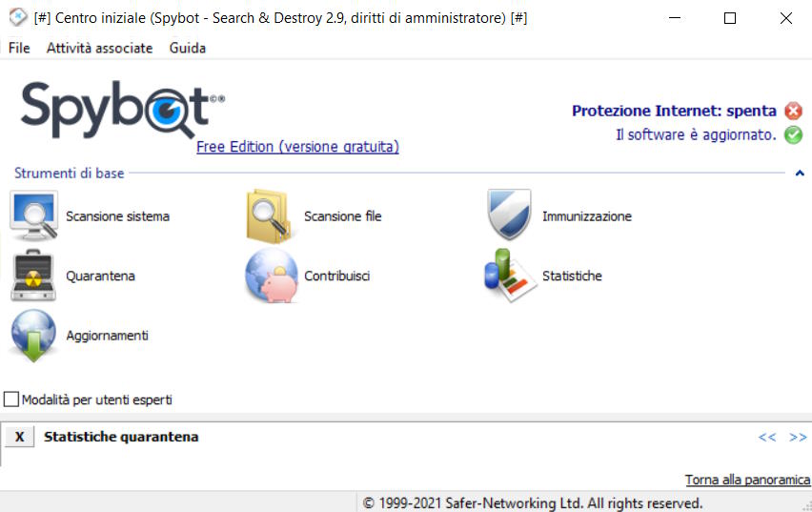Screen dimensions: 812x512
Task: Collapse the Strumenti di base section
Action: pyautogui.click(x=800, y=174)
